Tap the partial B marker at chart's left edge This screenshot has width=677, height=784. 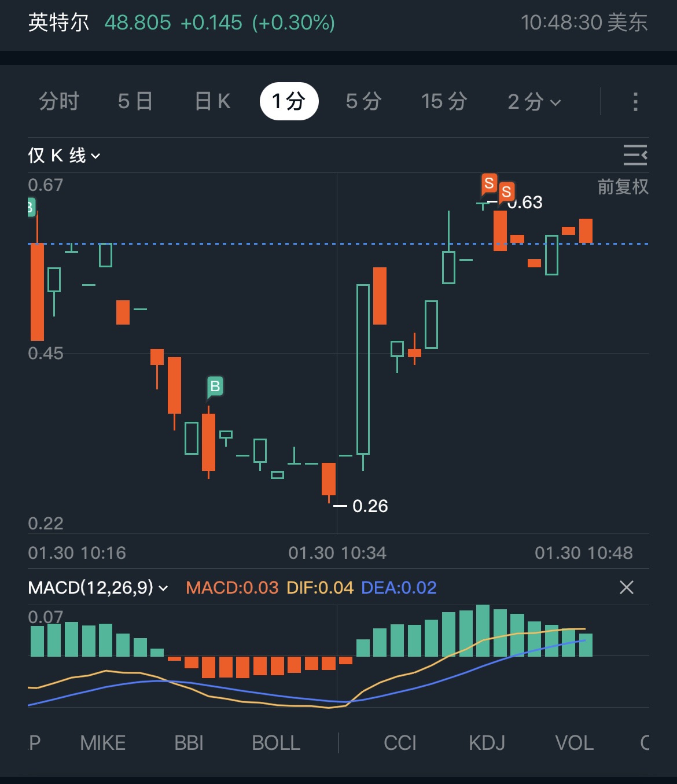[31, 207]
